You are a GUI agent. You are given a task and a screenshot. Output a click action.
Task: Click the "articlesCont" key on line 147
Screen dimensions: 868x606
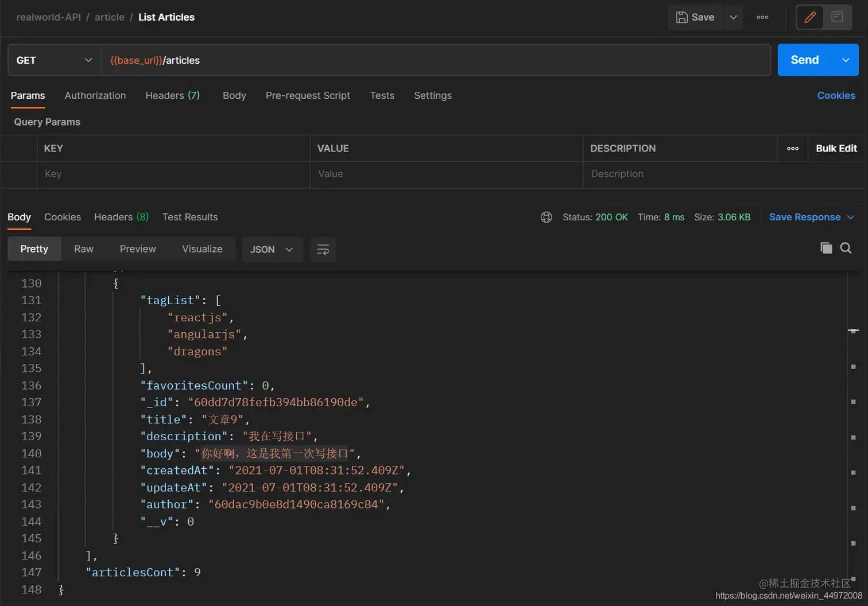[133, 572]
